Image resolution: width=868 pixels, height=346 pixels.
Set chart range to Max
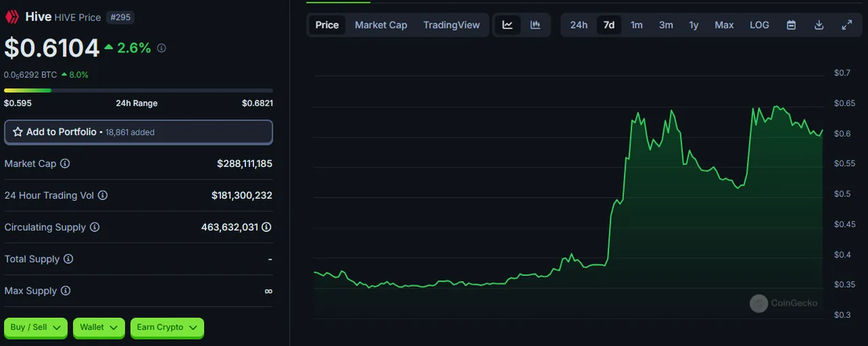click(x=724, y=25)
